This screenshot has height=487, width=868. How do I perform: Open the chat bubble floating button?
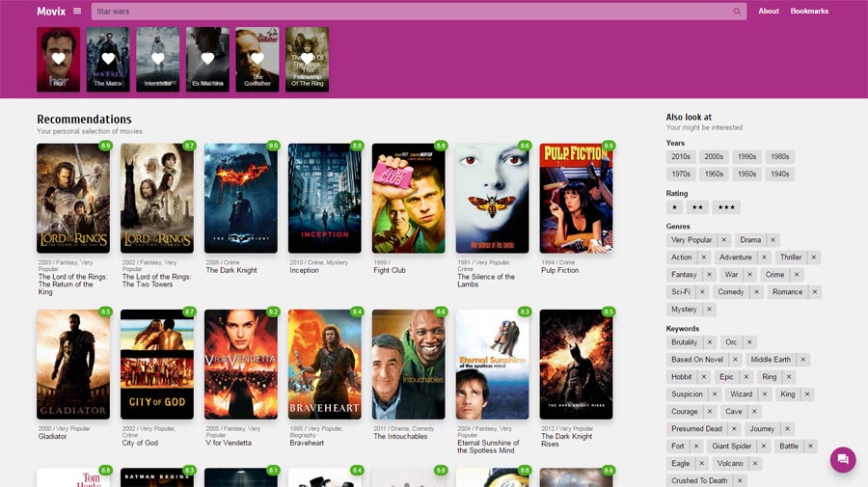[843, 460]
